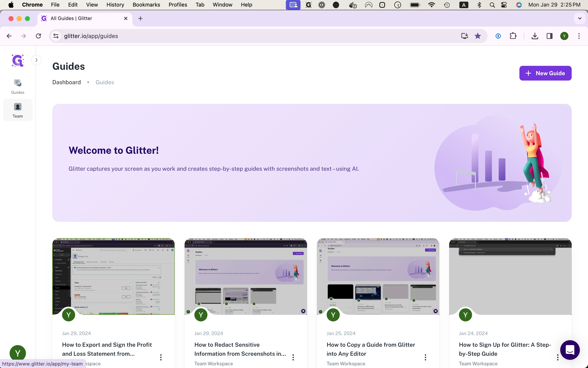This screenshot has width=588, height=368.
Task: Click the bookmark star icon
Action: [478, 36]
